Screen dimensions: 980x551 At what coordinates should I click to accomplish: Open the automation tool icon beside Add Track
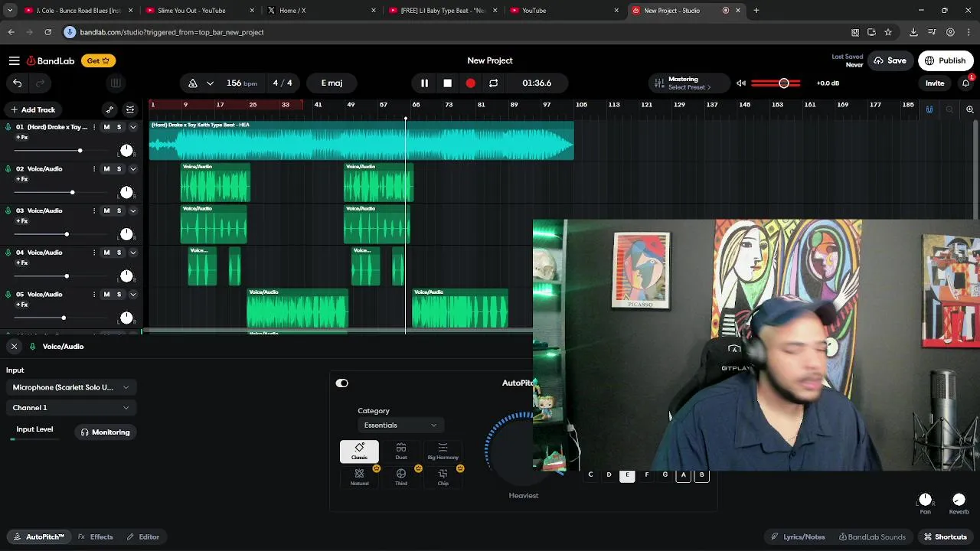coord(109,109)
